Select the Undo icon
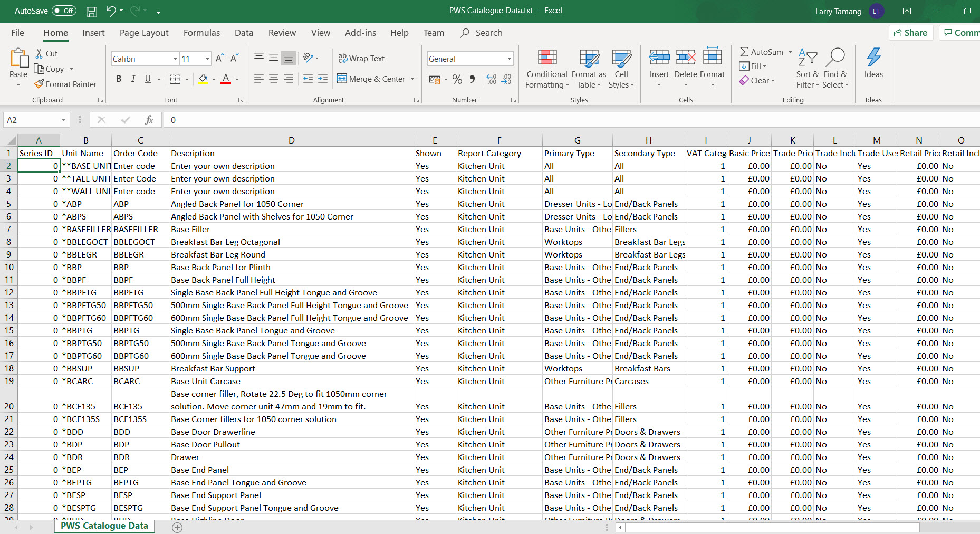980x534 pixels. pyautogui.click(x=109, y=11)
